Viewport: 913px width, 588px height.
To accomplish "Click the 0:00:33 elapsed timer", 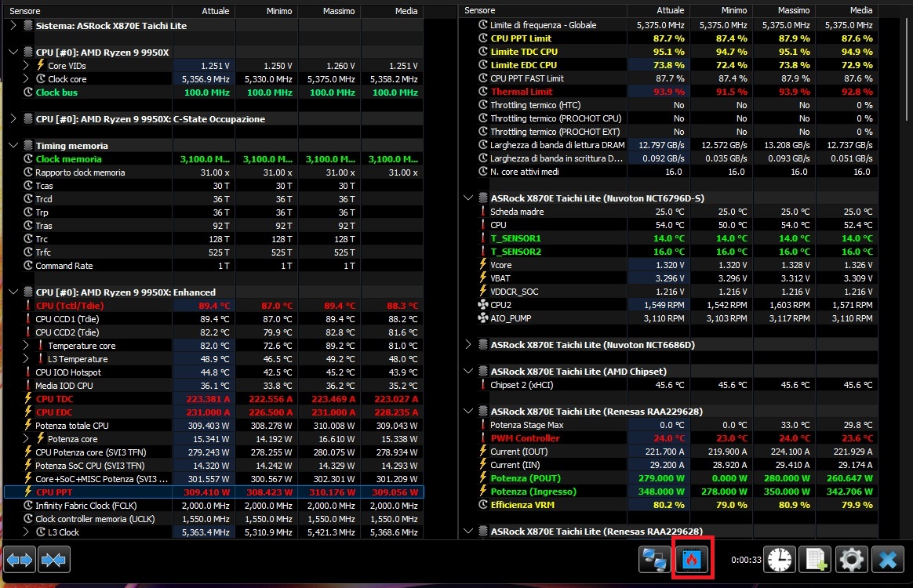I will click(x=746, y=560).
